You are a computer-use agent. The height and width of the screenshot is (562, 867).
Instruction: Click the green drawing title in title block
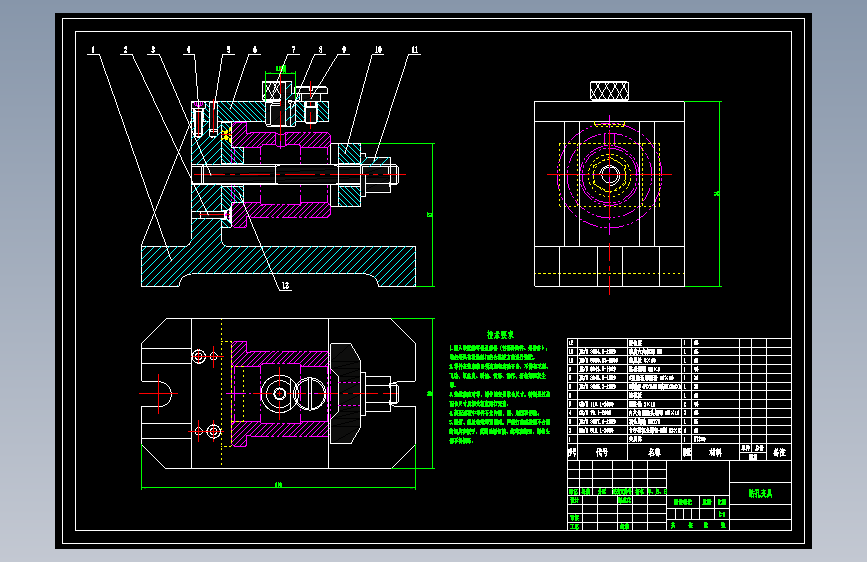coord(760,493)
